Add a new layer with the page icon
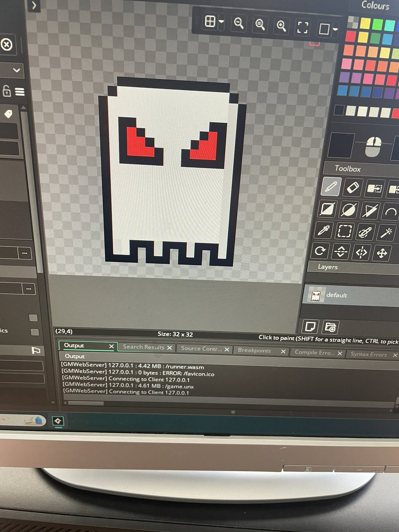This screenshot has width=399, height=532. click(310, 327)
